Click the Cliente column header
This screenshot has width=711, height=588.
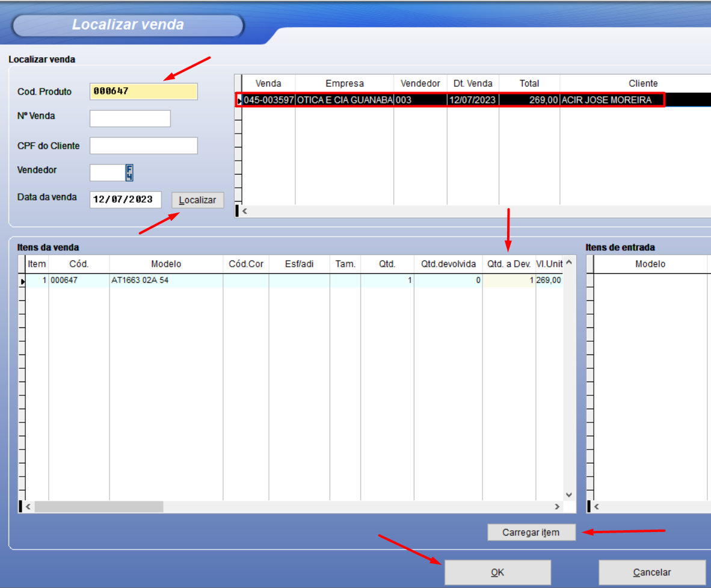tap(643, 83)
